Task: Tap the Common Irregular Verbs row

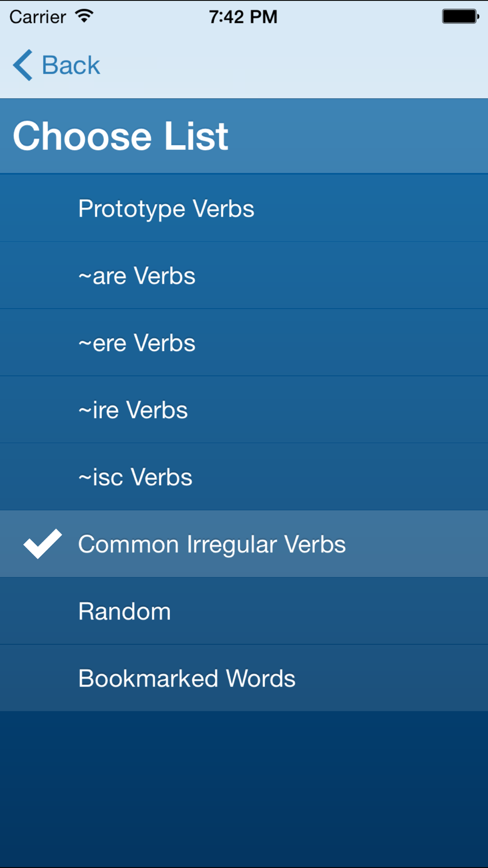Action: pos(212,544)
